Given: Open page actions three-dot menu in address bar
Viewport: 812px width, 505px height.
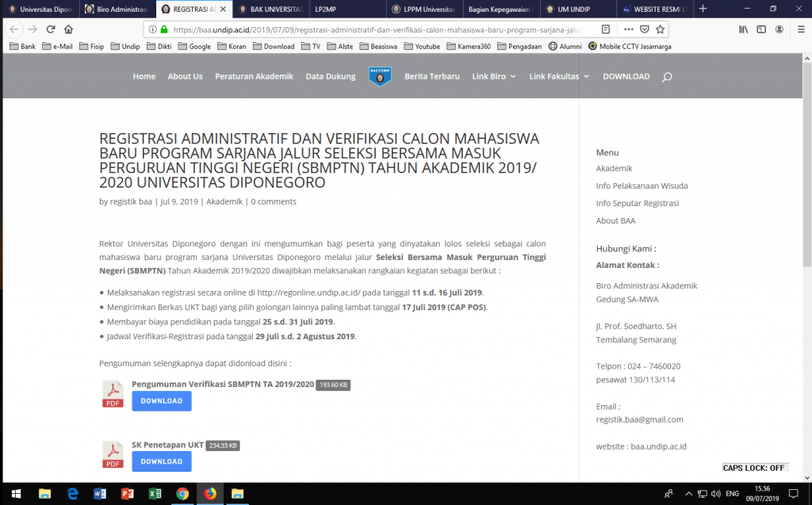Looking at the screenshot, I should [x=628, y=29].
